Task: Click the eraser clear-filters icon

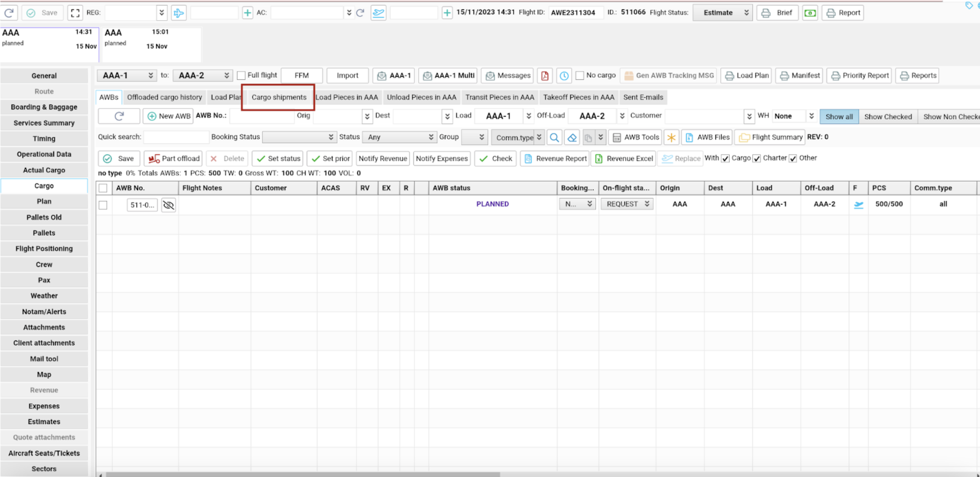Action: click(572, 138)
